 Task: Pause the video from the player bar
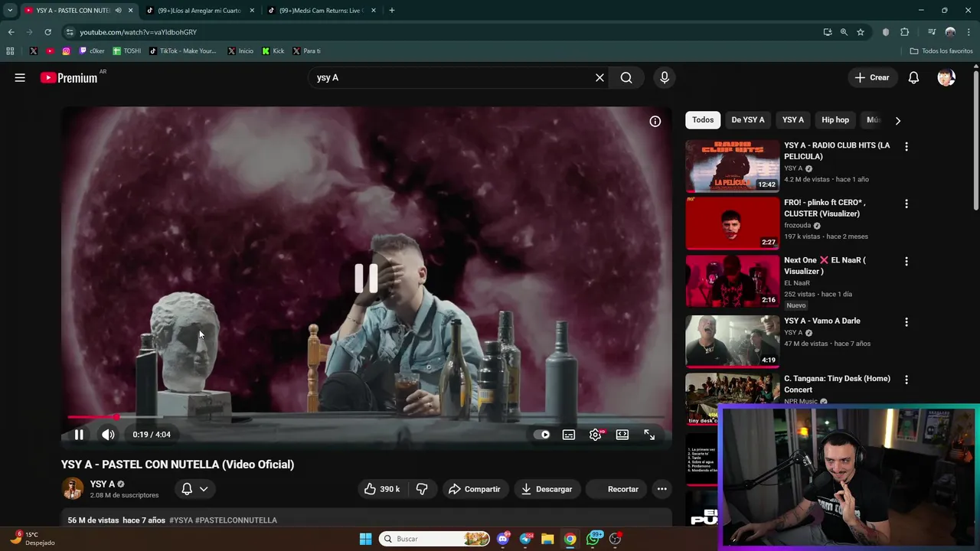point(79,435)
